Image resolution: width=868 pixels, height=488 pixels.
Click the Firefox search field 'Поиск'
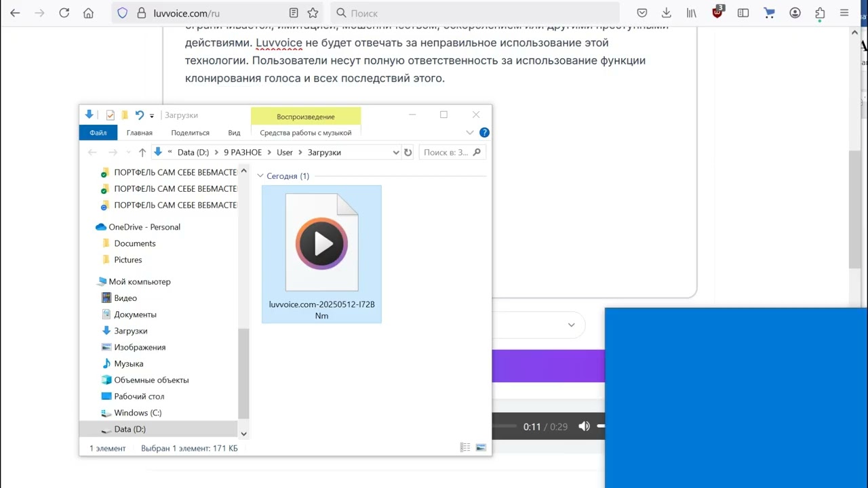click(475, 13)
